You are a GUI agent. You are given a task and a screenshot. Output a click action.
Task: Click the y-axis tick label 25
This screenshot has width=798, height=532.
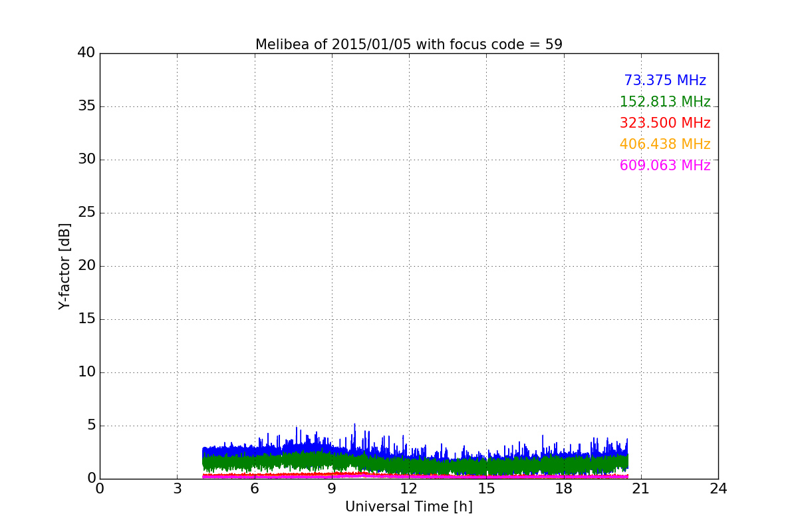pos(86,212)
